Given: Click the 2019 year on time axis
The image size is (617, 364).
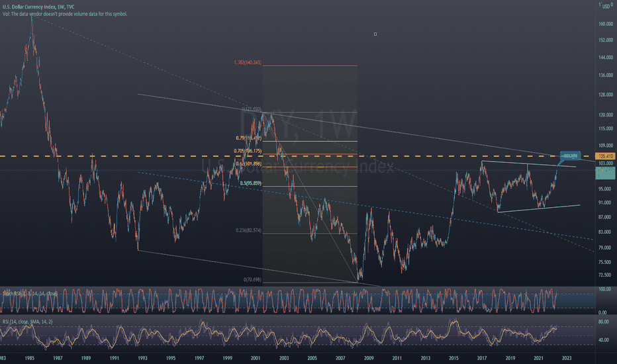Looking at the screenshot, I should pyautogui.click(x=510, y=359).
